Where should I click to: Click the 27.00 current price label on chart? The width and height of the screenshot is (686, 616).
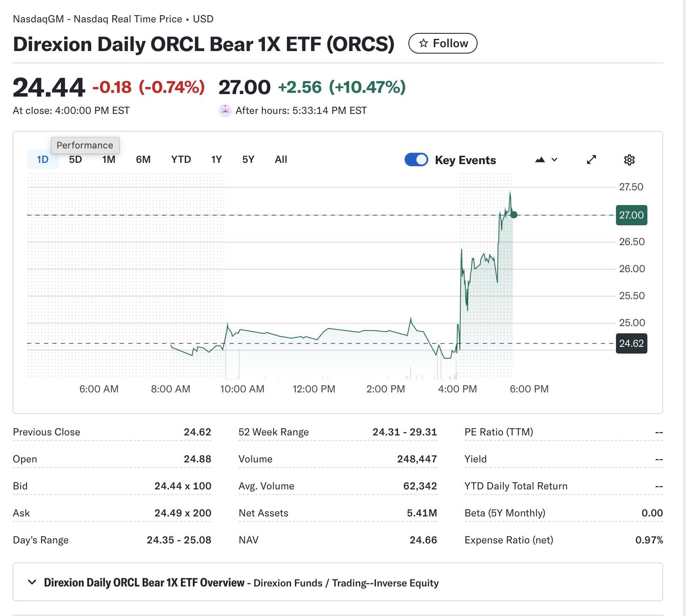[631, 215]
